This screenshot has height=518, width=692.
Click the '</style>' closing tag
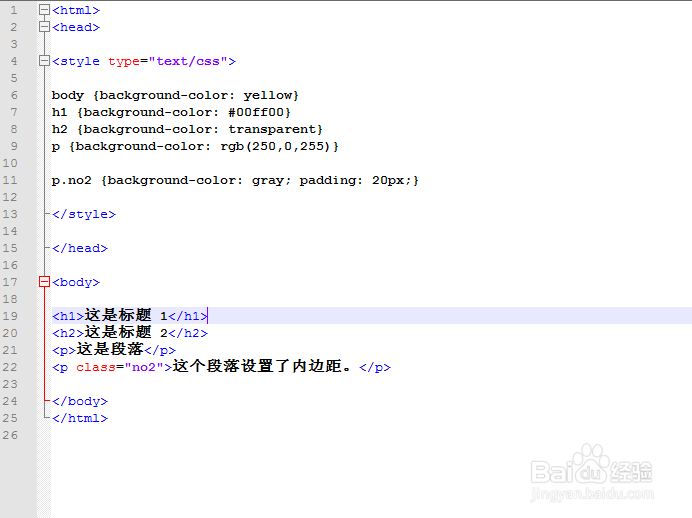[x=84, y=214]
